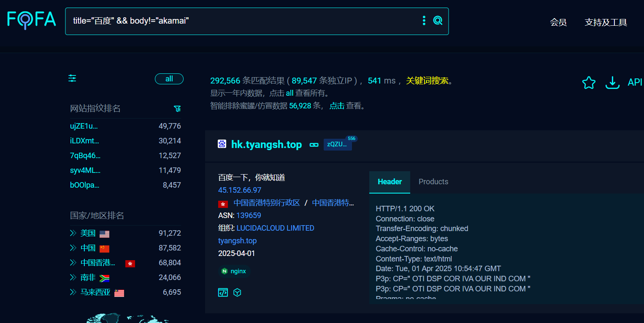Expand the 马来西亚 country entry

click(x=73, y=292)
